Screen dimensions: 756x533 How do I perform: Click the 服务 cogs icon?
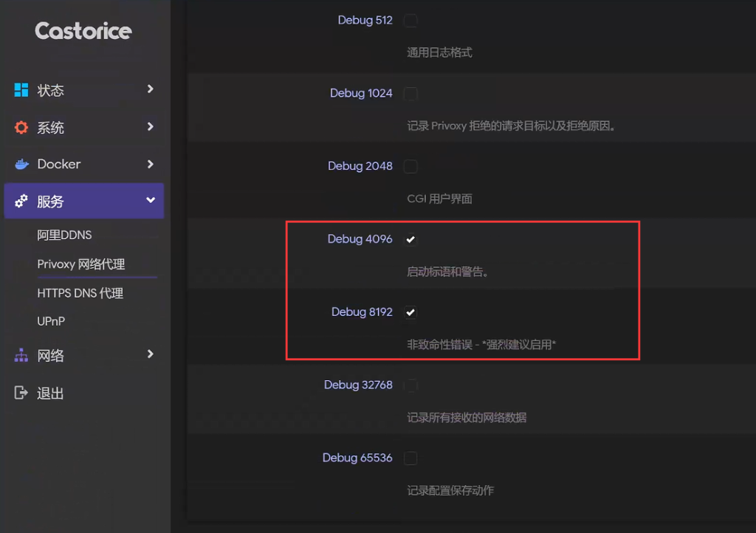(x=21, y=201)
